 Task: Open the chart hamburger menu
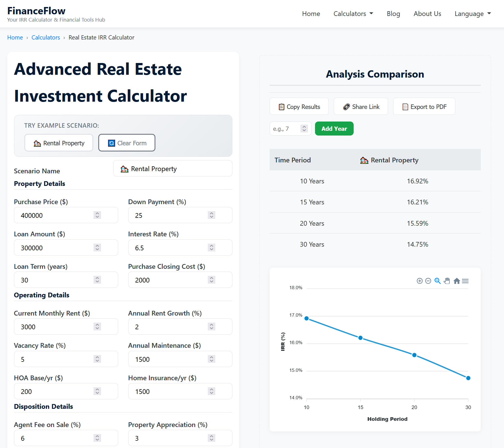tap(465, 281)
